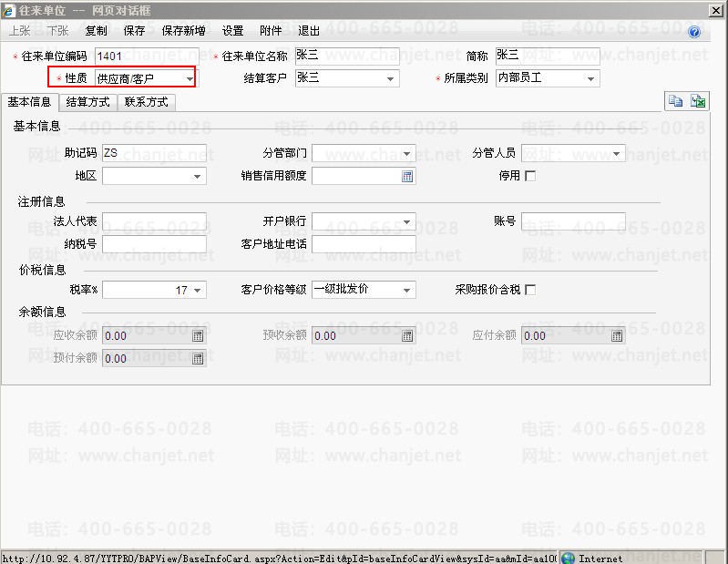This screenshot has width=728, height=564.
Task: Click the 纳税号 input field
Action: pos(154,244)
